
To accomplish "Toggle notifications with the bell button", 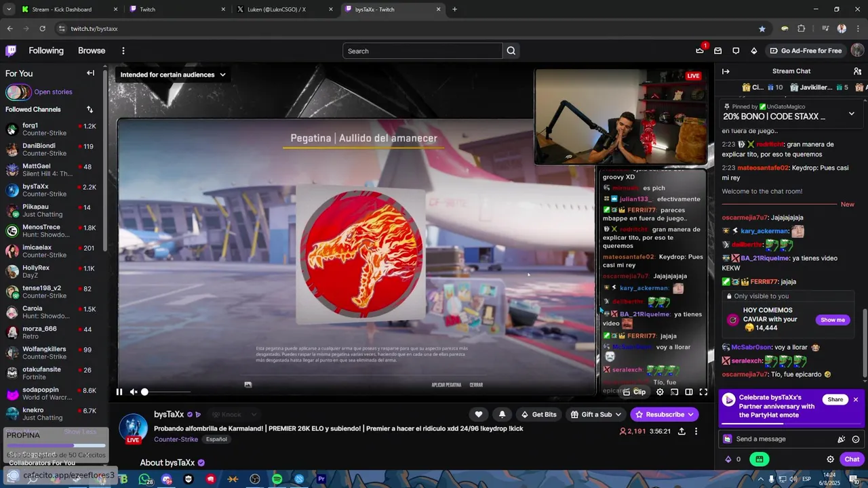I will pyautogui.click(x=502, y=414).
